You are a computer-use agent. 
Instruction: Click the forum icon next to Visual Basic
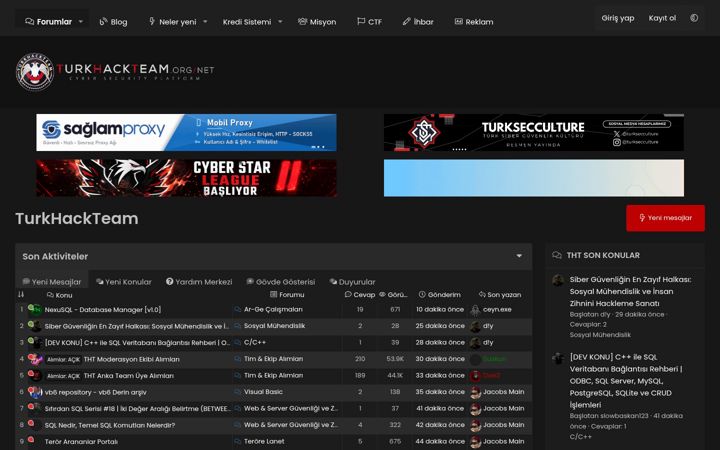[x=237, y=392]
